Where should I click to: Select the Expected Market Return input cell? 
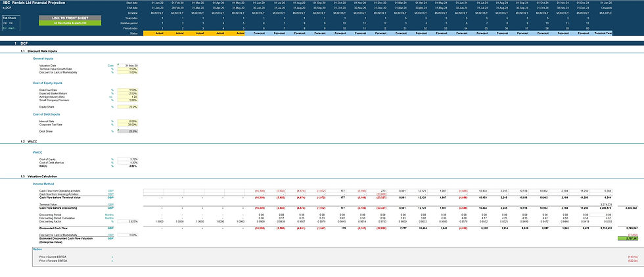pyautogui.click(x=127, y=93)
